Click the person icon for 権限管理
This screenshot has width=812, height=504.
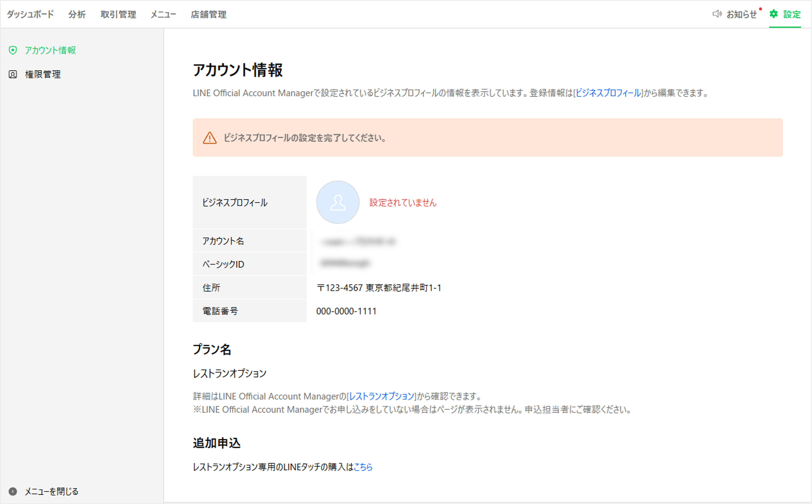[x=13, y=74]
